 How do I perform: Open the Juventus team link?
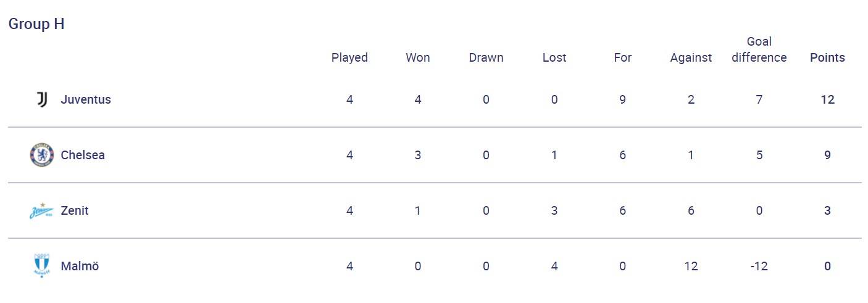tap(86, 99)
